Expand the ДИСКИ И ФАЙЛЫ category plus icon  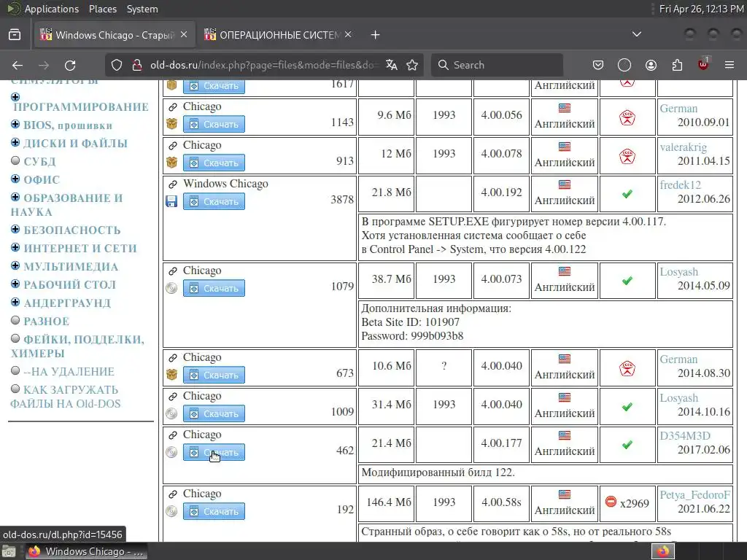[x=15, y=142]
